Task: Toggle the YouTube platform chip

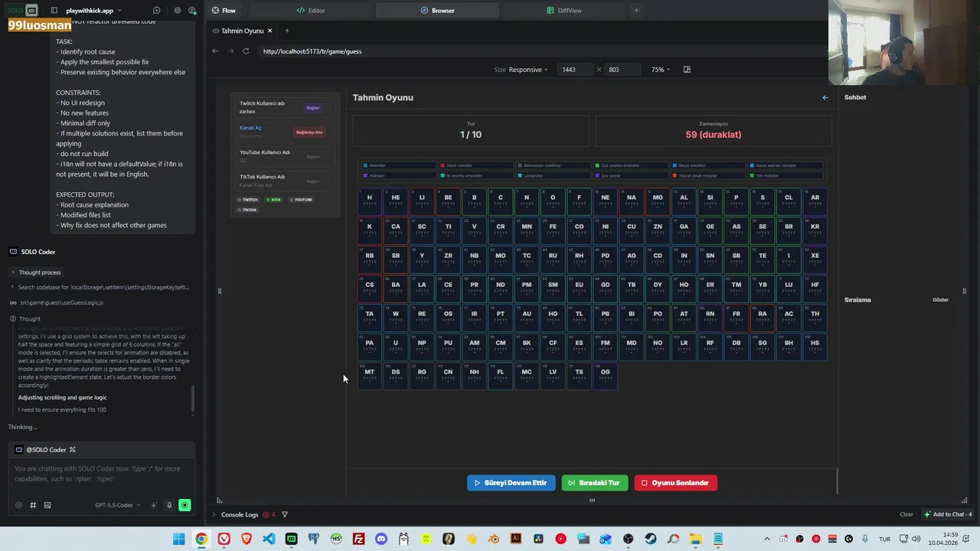Action: tap(301, 200)
